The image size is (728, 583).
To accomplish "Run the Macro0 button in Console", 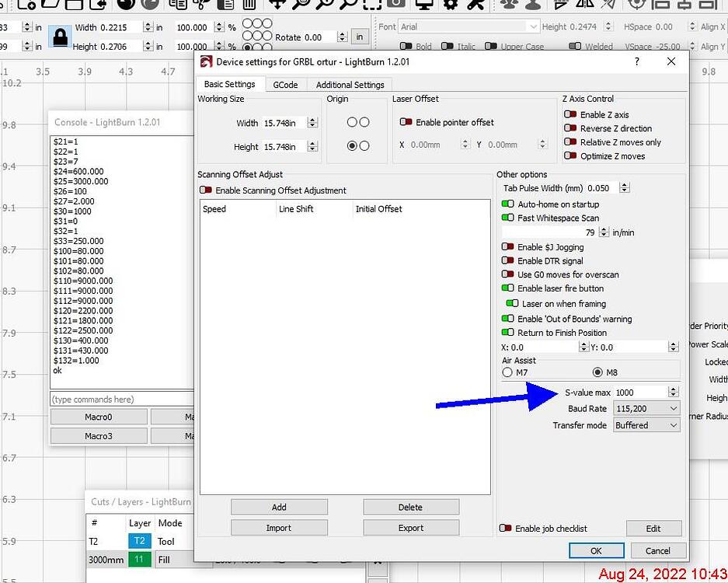I will coord(98,416).
